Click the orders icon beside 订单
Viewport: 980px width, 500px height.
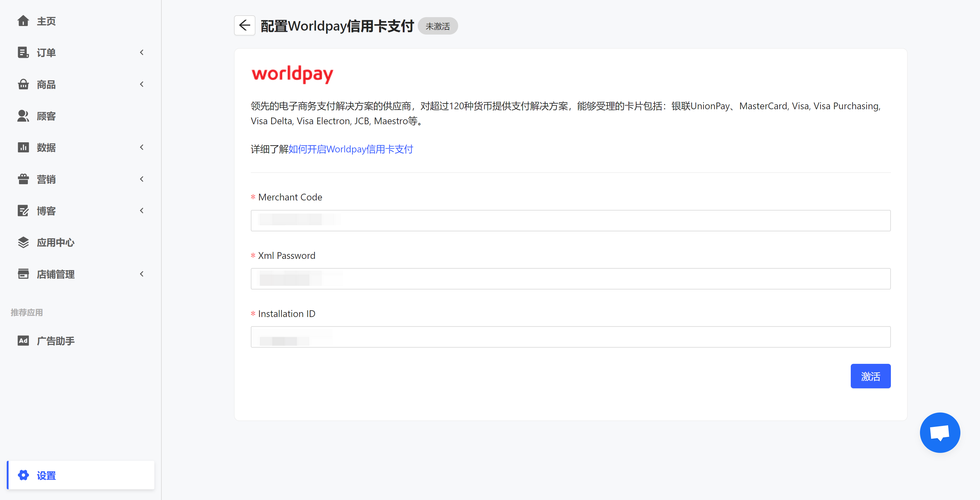(23, 52)
